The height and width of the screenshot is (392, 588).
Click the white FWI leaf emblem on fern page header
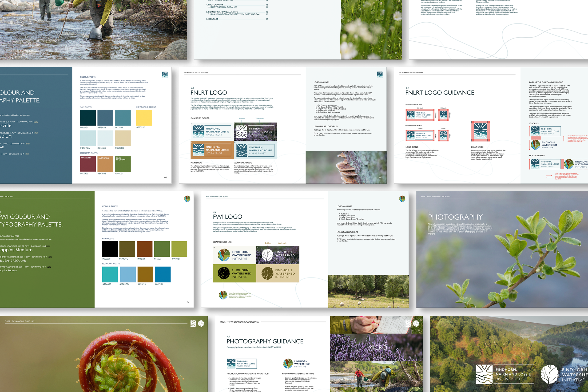point(201,324)
